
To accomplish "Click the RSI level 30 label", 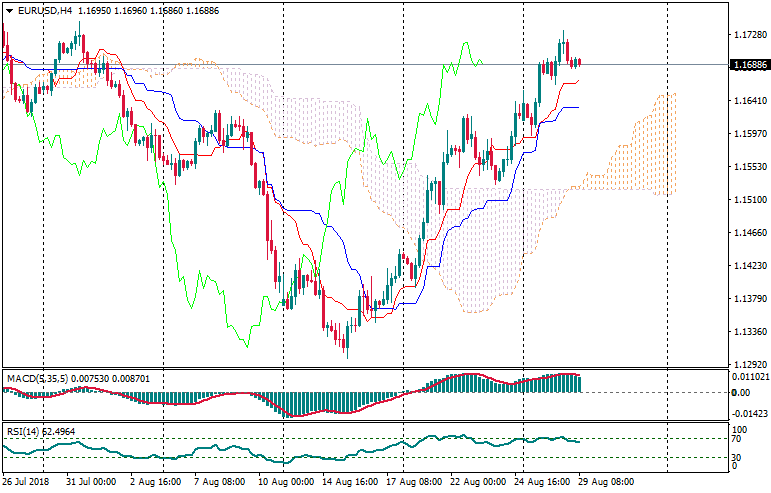I will 735,457.
